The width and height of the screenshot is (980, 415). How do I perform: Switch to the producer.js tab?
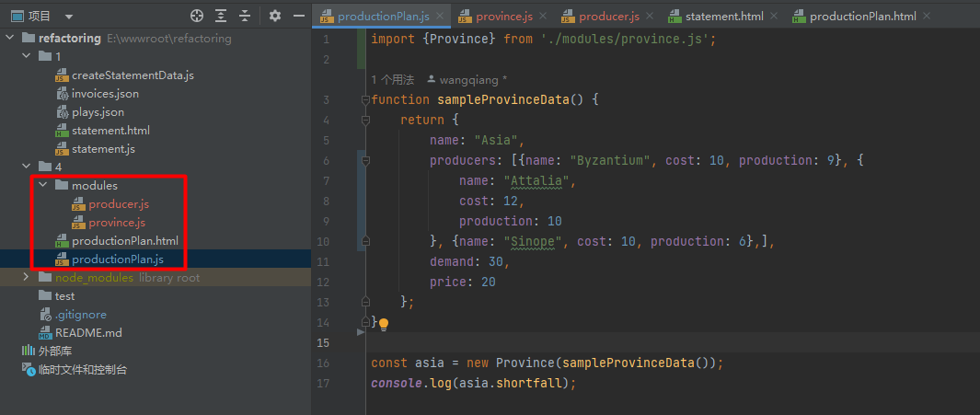(x=608, y=17)
